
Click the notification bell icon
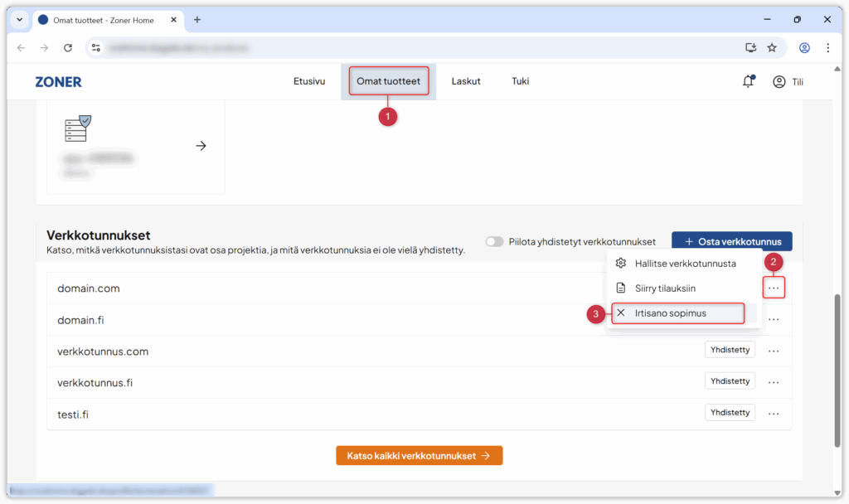pos(748,81)
